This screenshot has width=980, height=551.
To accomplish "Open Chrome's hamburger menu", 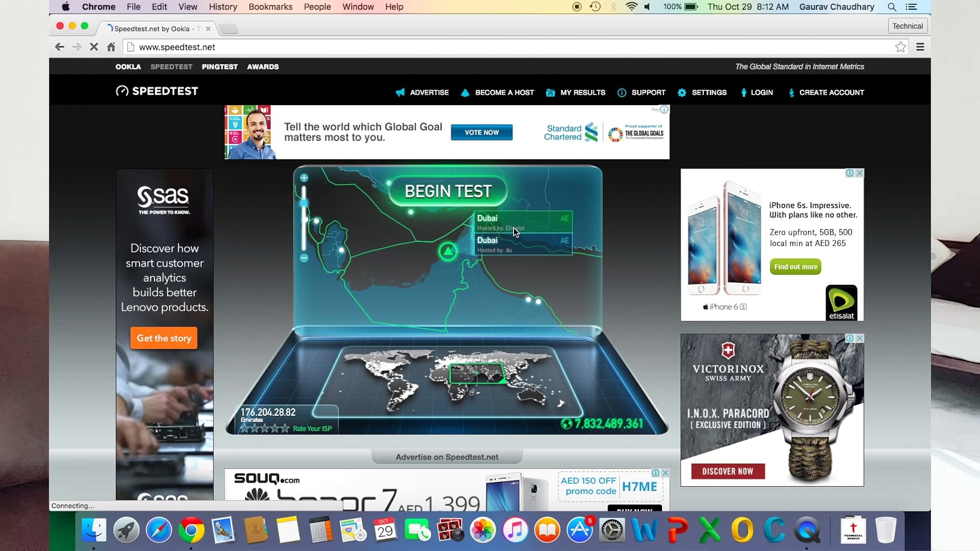I will 921,46.
